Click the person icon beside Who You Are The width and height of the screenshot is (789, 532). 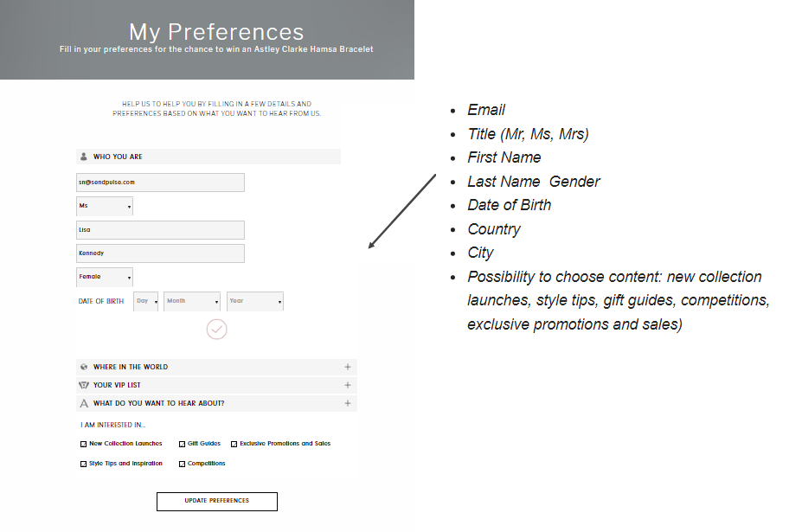pos(84,157)
